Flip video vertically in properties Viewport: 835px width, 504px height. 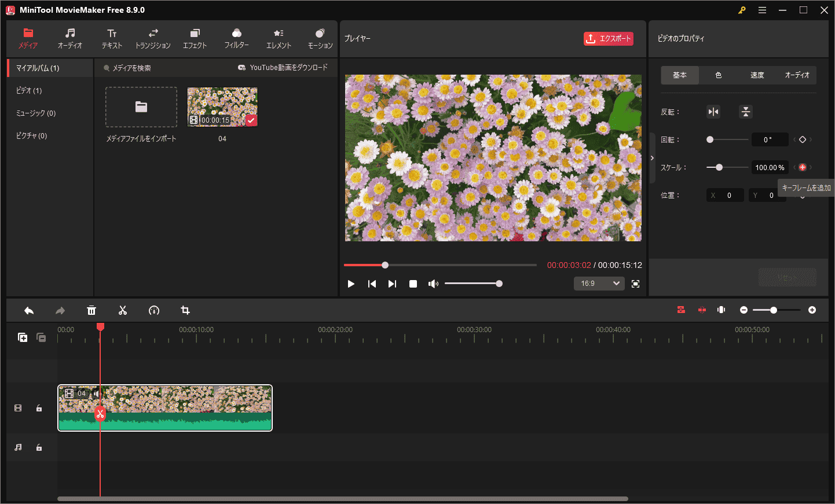746,112
